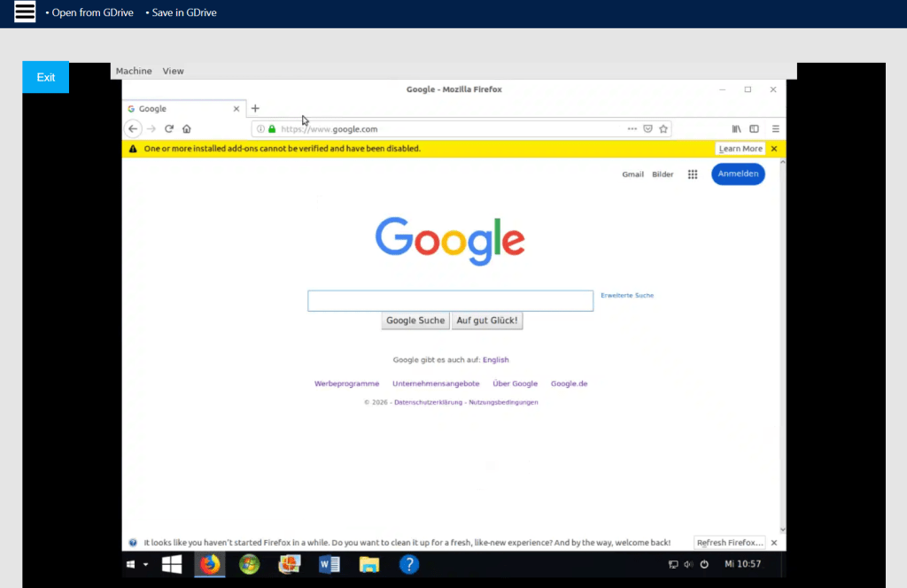Screen dimensions: 907x588
Task: Open a new Firefox tab
Action: 255,108
